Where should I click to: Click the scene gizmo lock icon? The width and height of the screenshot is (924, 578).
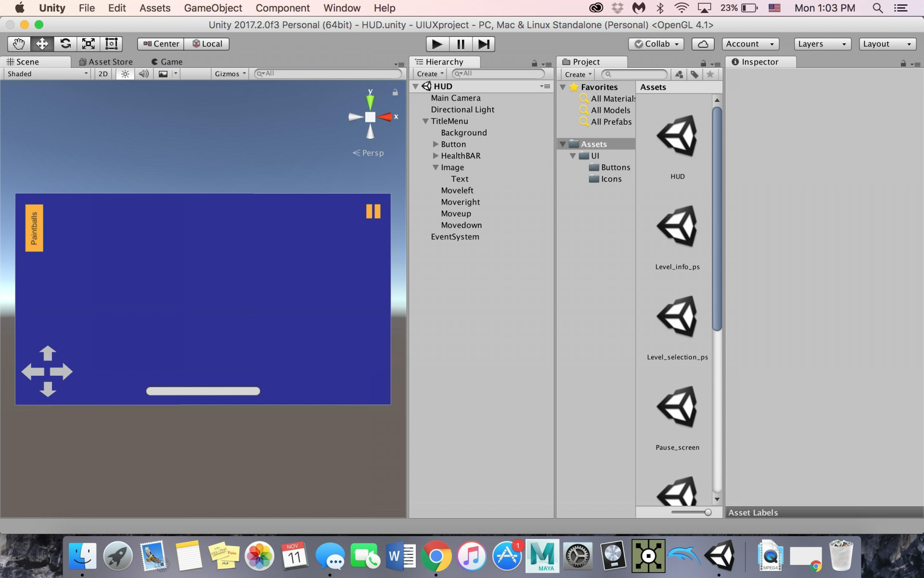[x=395, y=92]
